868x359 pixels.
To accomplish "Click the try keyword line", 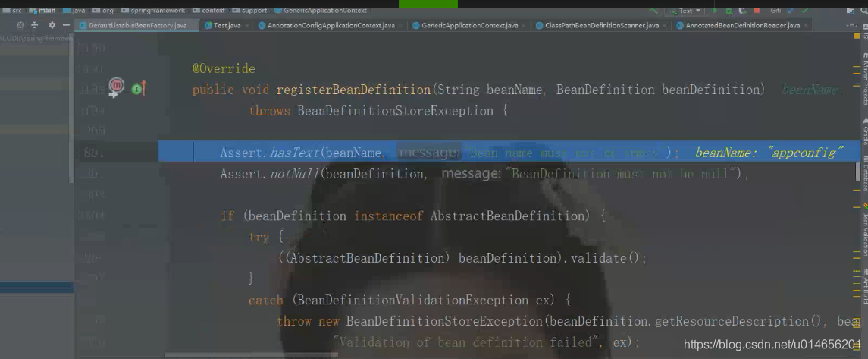I will [266, 237].
